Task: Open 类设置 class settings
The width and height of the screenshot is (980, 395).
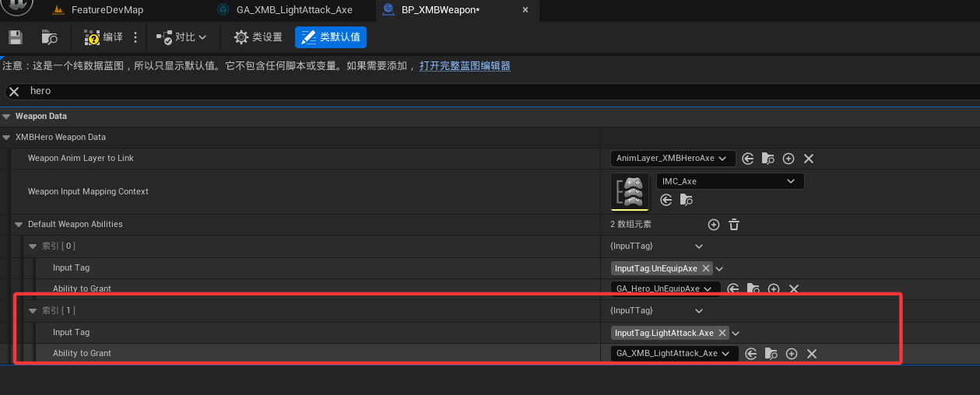Action: (x=258, y=37)
